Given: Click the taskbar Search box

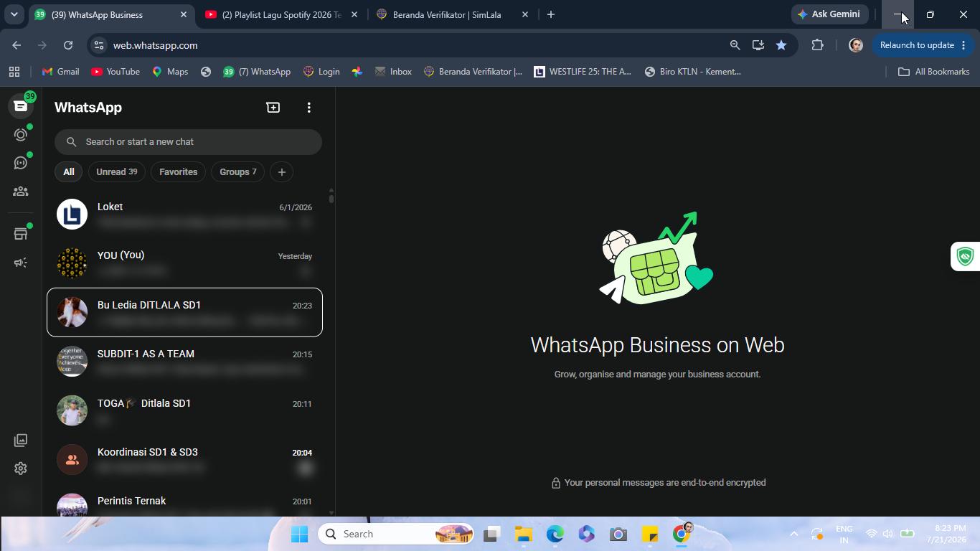Looking at the screenshot, I should [396, 534].
